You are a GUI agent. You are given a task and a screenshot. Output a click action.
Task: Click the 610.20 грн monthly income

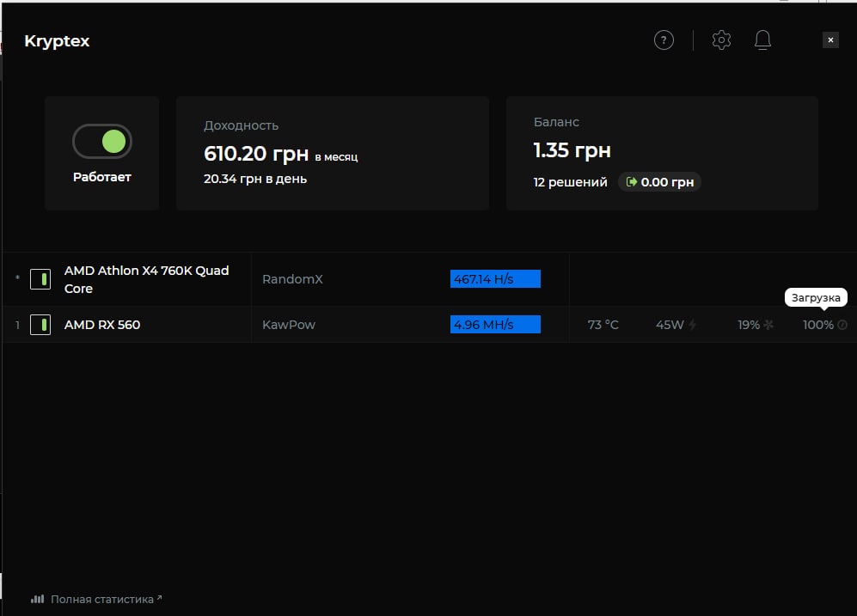[x=256, y=154]
